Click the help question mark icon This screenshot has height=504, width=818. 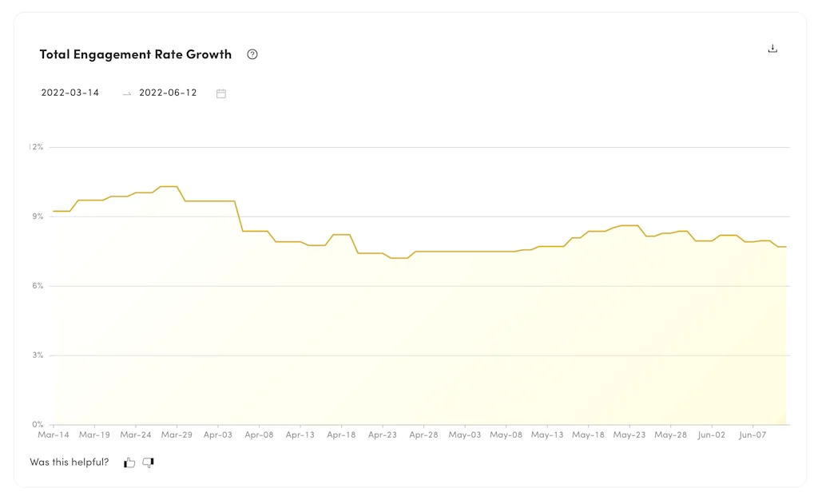coord(252,54)
